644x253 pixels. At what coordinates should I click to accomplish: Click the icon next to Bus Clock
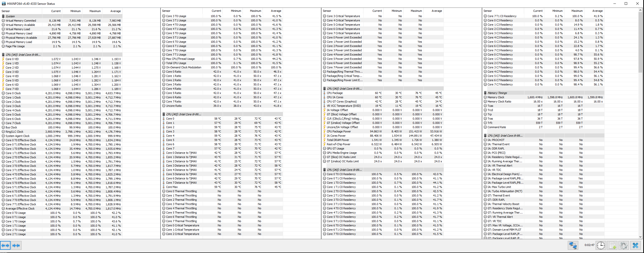point(3,127)
